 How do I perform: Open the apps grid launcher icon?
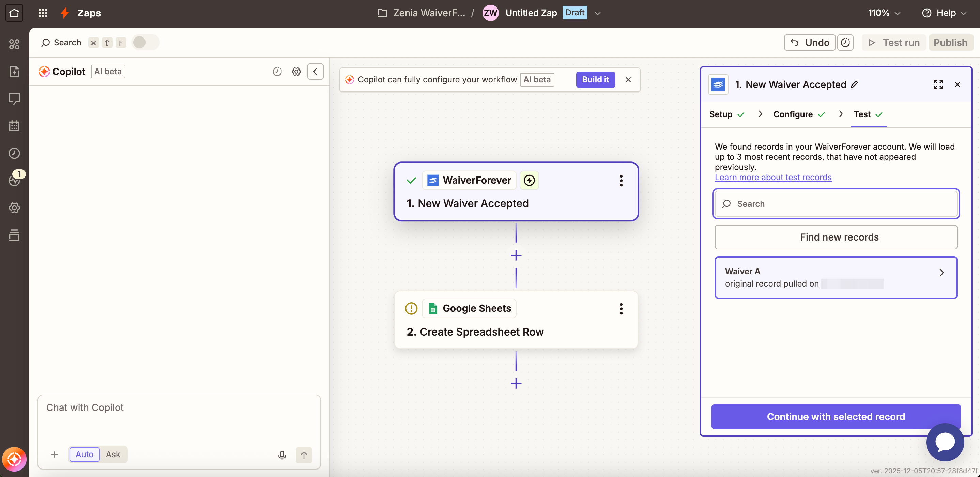click(x=43, y=13)
